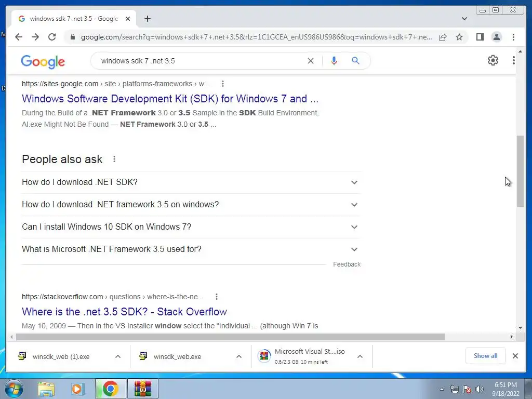Open Chrome profile avatar menu

click(x=497, y=37)
